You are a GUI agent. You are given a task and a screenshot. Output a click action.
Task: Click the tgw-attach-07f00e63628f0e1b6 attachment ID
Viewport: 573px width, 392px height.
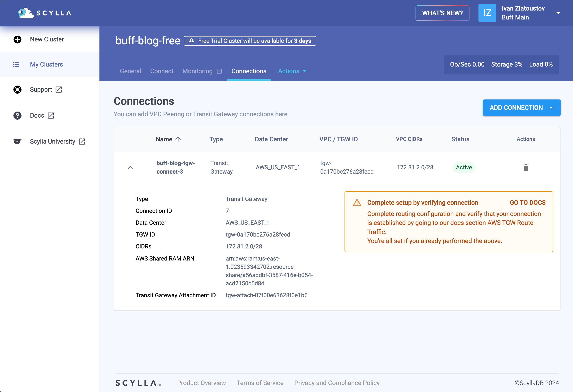(x=266, y=295)
